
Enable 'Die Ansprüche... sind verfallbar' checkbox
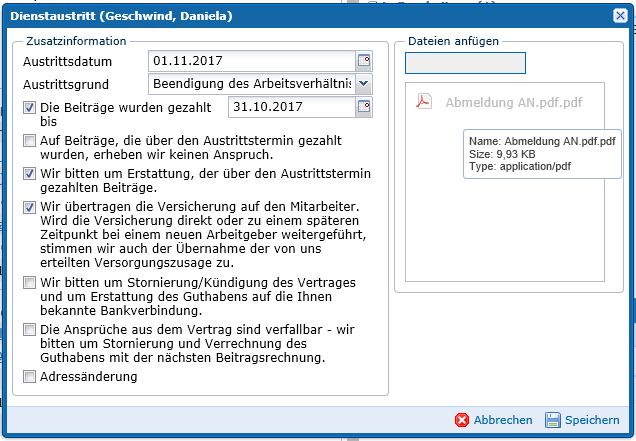pyautogui.click(x=30, y=329)
